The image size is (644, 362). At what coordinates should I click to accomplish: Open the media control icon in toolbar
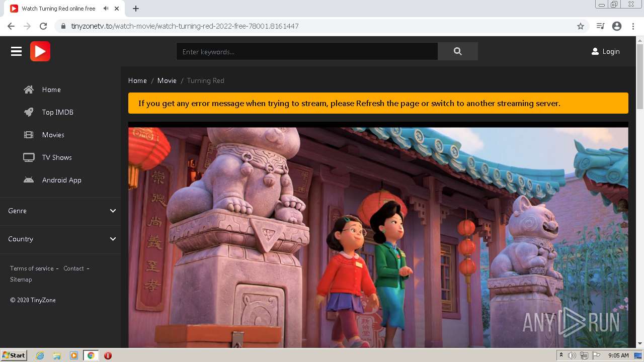(600, 26)
